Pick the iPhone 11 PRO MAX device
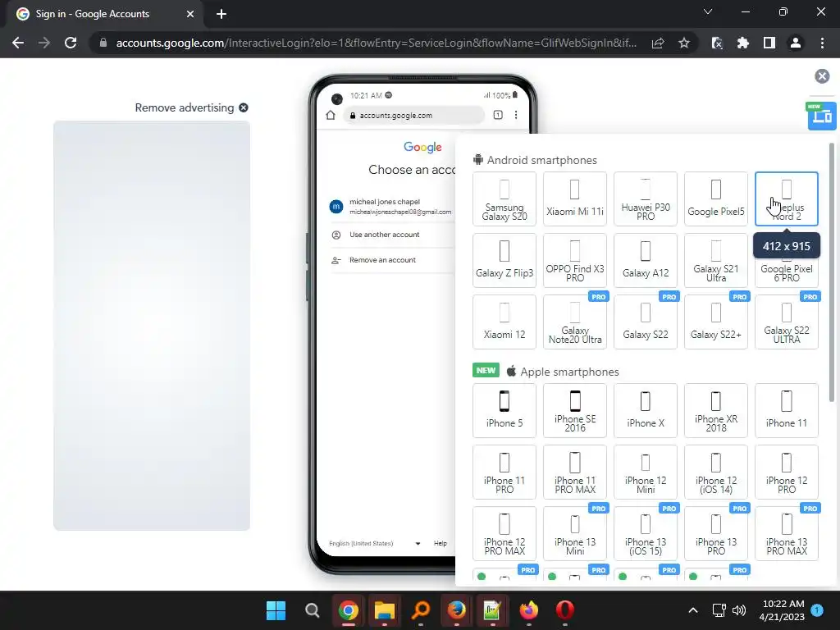This screenshot has height=630, width=840. 575,472
